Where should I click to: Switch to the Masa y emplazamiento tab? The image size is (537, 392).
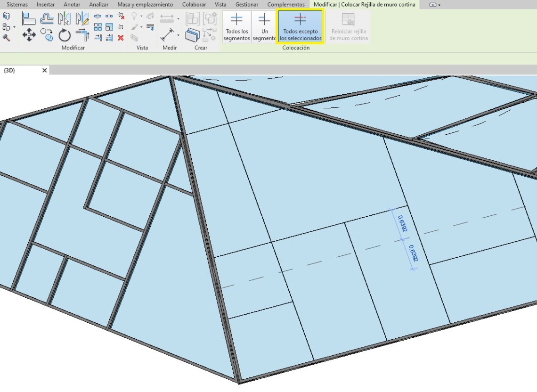click(x=145, y=5)
